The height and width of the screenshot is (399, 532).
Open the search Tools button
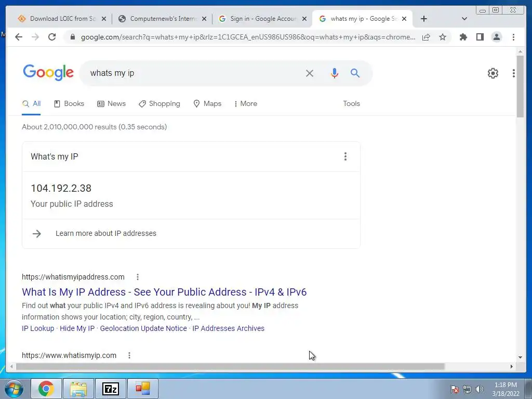pyautogui.click(x=351, y=103)
